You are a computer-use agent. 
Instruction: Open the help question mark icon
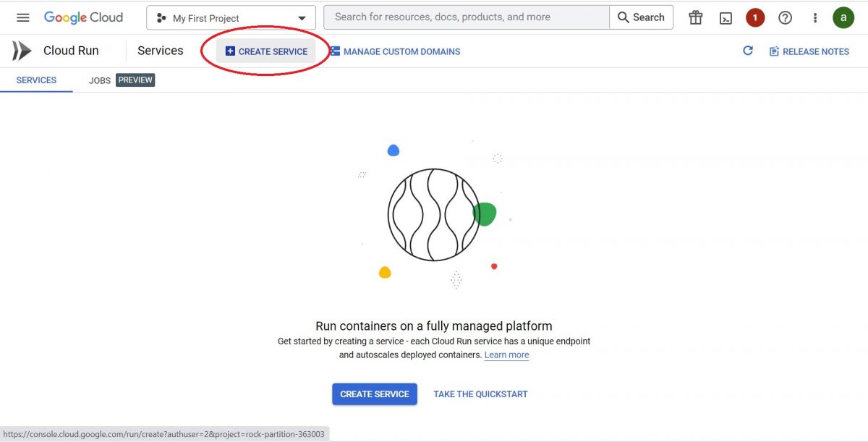(x=785, y=18)
